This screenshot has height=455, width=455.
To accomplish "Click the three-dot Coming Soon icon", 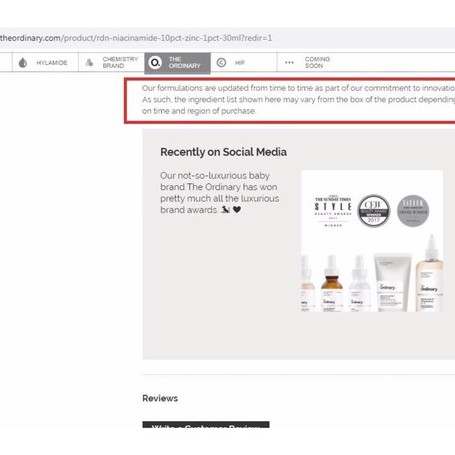I will tap(289, 62).
